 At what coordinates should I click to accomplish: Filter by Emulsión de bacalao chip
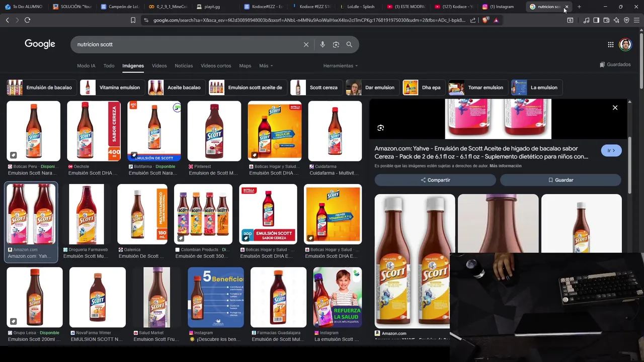(x=42, y=87)
